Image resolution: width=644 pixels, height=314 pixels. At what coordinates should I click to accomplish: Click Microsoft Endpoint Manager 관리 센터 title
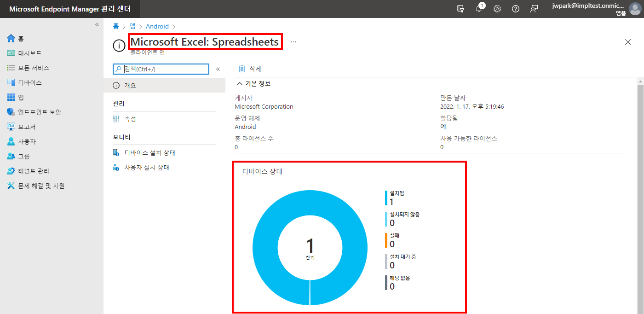(70, 9)
